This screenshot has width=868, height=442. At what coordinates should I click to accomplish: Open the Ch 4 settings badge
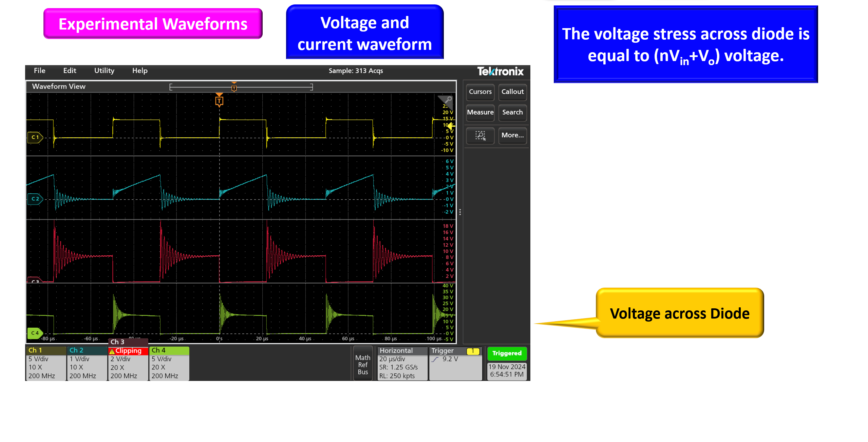(x=169, y=363)
